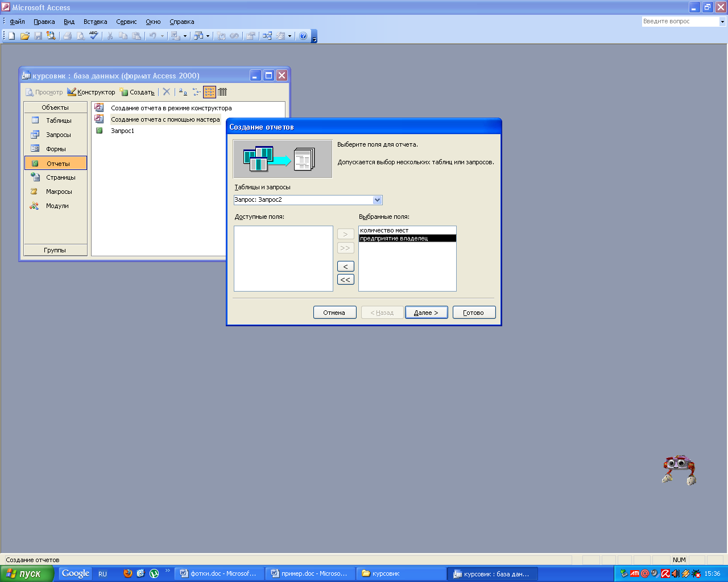Click the Microsoft Access Help question icon
Viewport: 728px width, 582px height.
[303, 36]
